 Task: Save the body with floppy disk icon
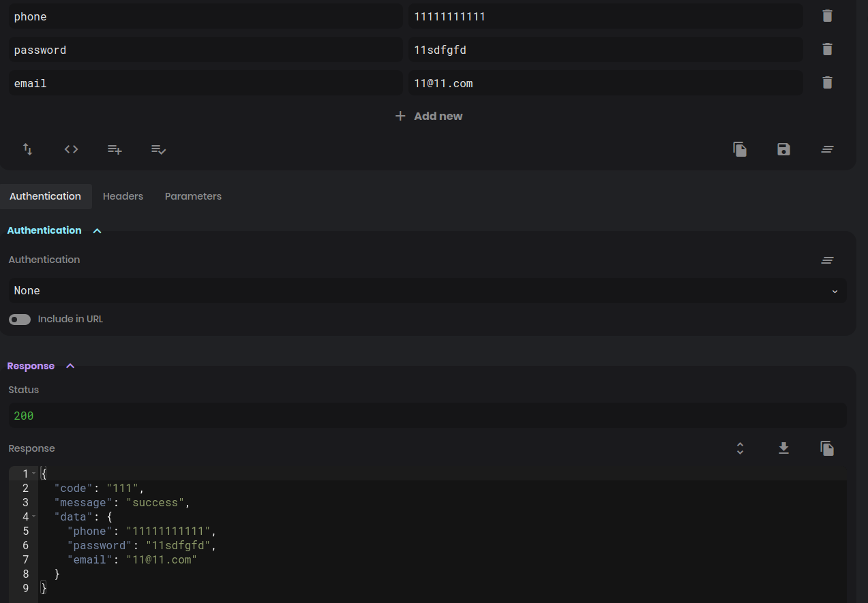coord(783,149)
